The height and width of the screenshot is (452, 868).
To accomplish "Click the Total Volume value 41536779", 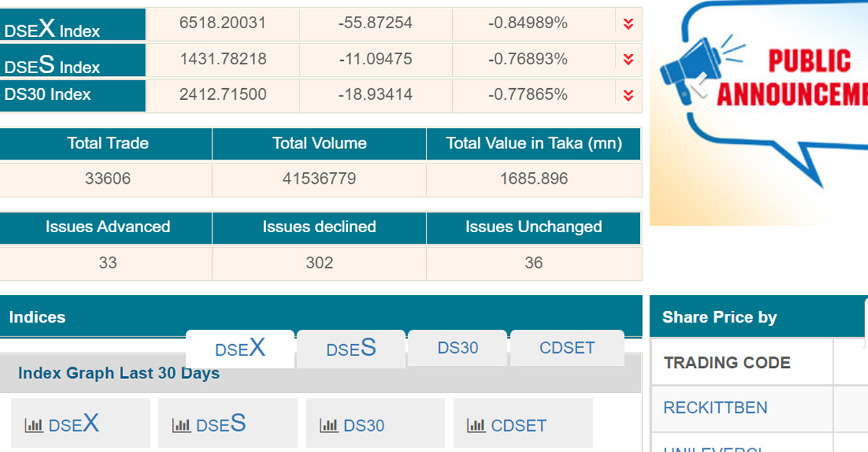I will coord(319,179).
